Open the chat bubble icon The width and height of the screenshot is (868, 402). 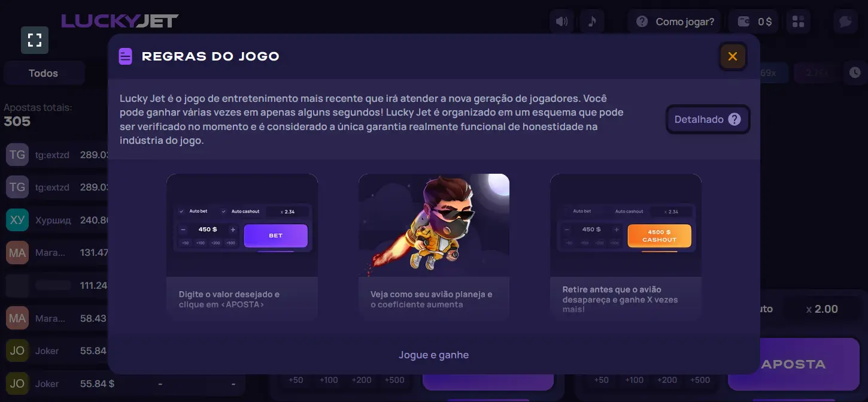pyautogui.click(x=845, y=22)
